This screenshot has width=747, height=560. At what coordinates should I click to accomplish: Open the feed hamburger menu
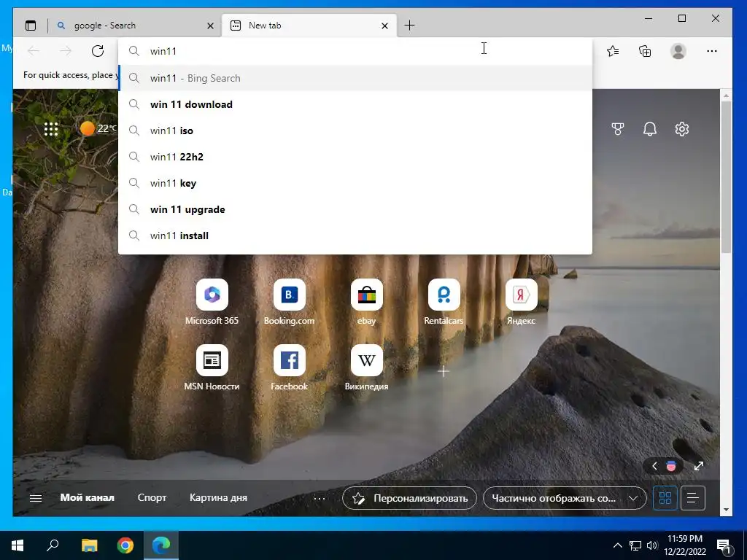[x=36, y=498]
